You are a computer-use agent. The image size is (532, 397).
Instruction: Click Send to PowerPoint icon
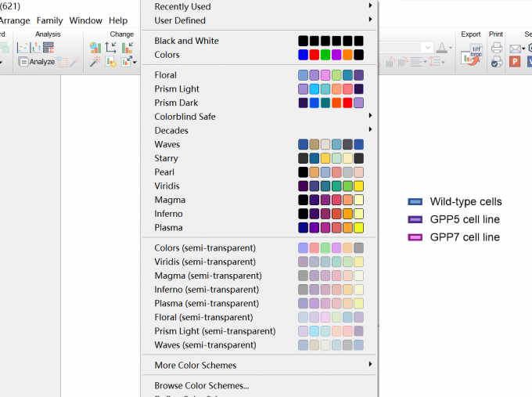coord(515,62)
